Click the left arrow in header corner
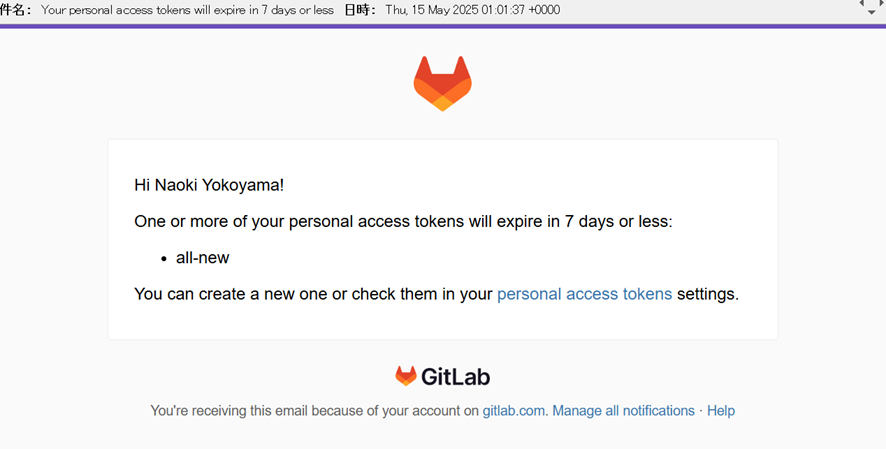This screenshot has height=449, width=886. 863,4
